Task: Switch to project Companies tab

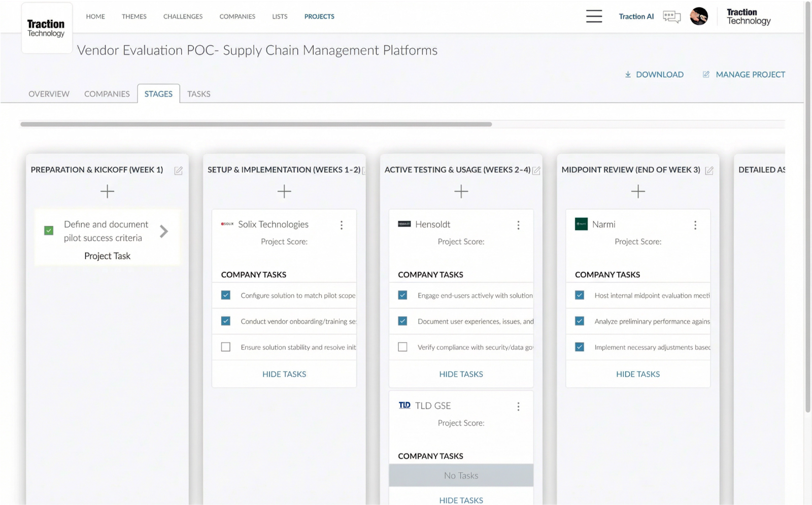Action: 107,94
